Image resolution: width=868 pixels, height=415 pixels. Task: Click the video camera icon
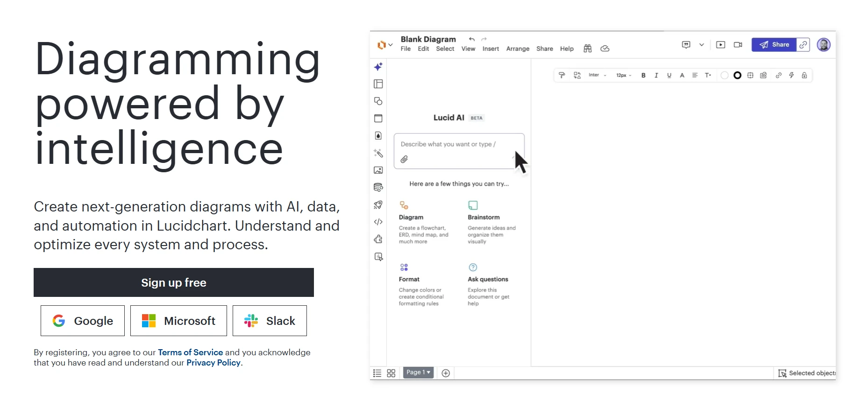click(x=738, y=45)
